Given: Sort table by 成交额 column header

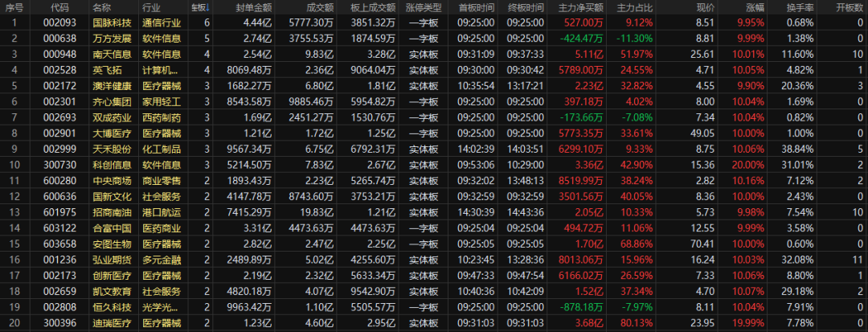Looking at the screenshot, I should tap(320, 8).
